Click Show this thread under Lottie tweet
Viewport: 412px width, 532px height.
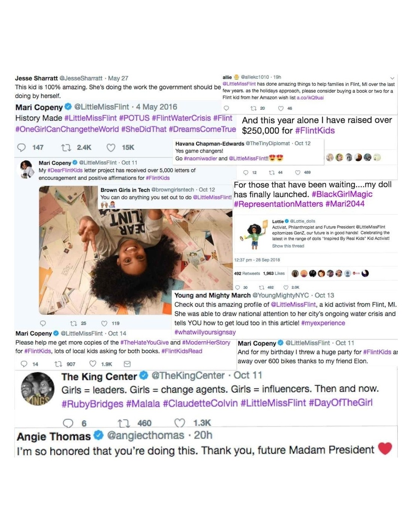click(x=288, y=246)
